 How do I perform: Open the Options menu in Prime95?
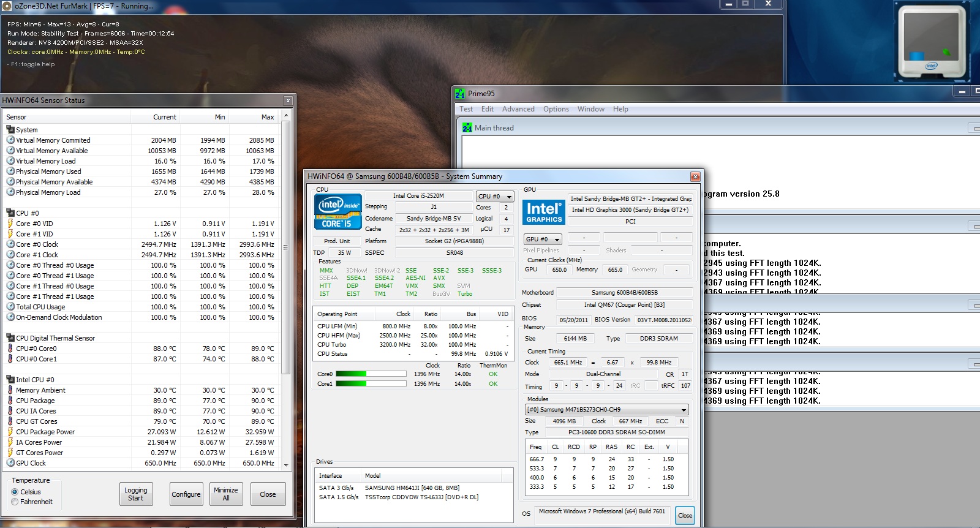coord(556,109)
